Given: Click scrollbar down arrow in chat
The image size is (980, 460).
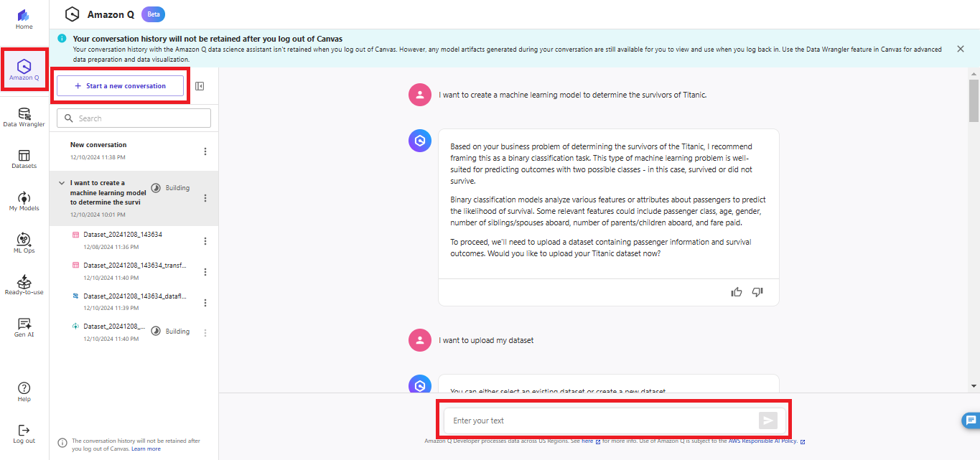Looking at the screenshot, I should 974,387.
